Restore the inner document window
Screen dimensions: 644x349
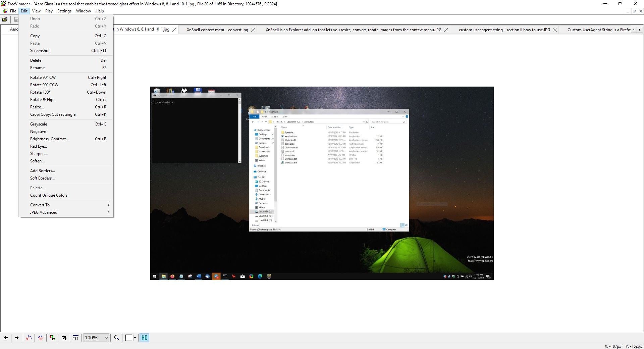(634, 11)
